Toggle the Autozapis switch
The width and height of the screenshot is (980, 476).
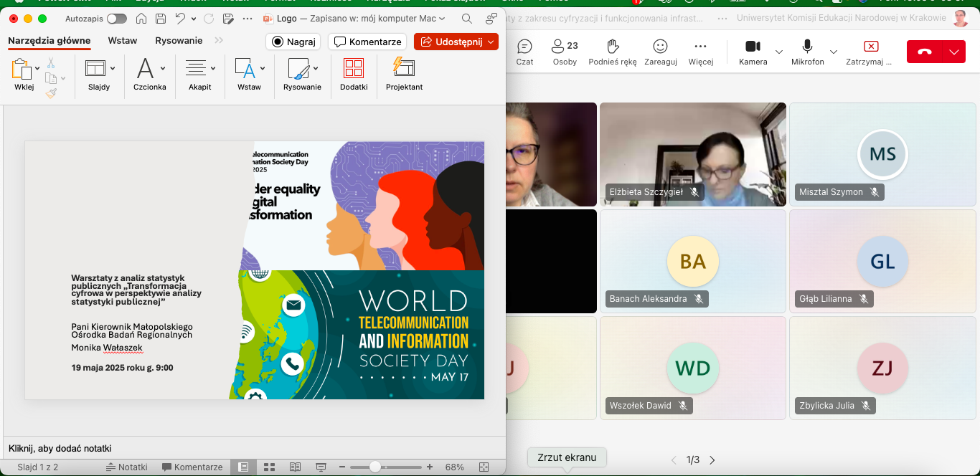[116, 19]
